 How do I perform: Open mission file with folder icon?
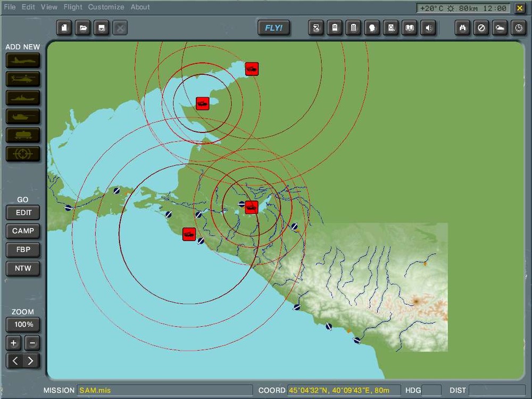pos(82,28)
